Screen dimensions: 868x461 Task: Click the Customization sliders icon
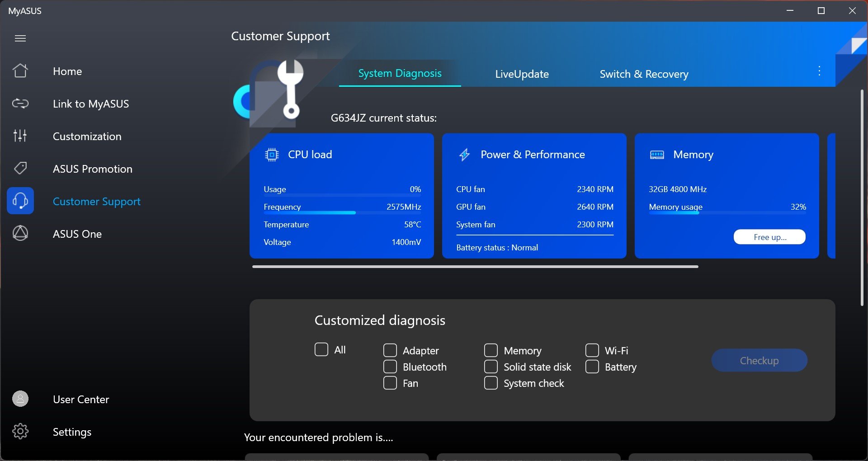click(x=20, y=136)
